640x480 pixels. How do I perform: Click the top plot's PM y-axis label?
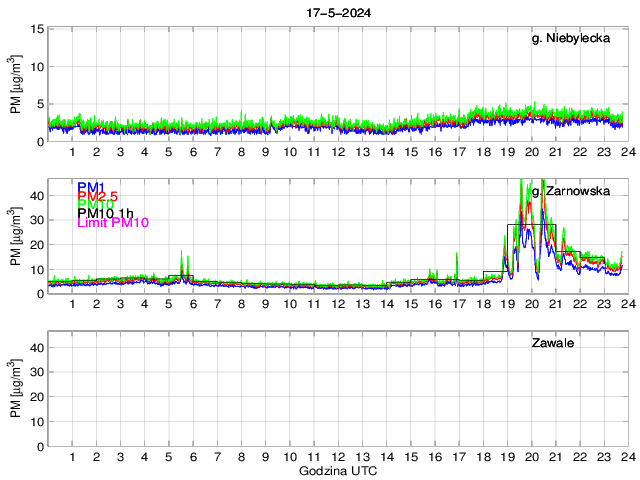pyautogui.click(x=17, y=85)
